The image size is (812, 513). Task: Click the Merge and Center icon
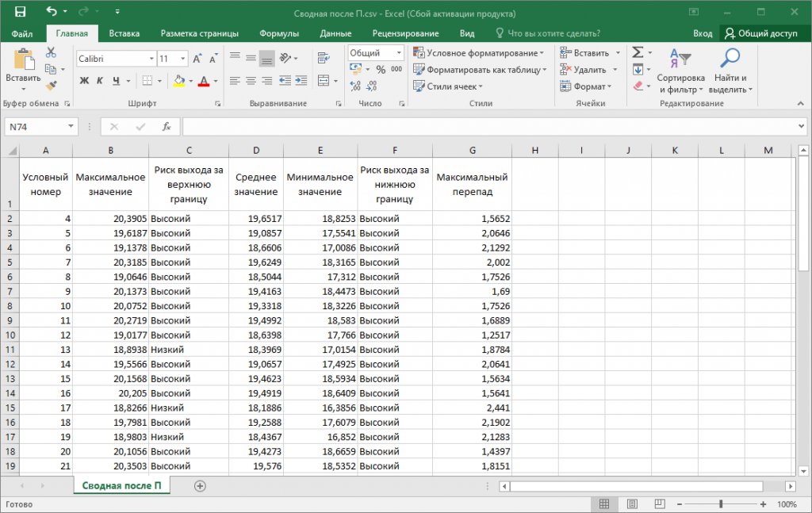tap(324, 81)
